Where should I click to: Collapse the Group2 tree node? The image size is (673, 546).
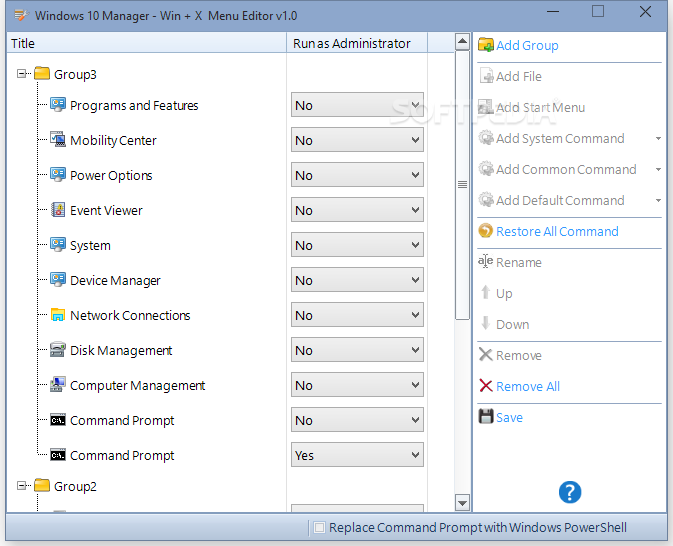(x=21, y=486)
